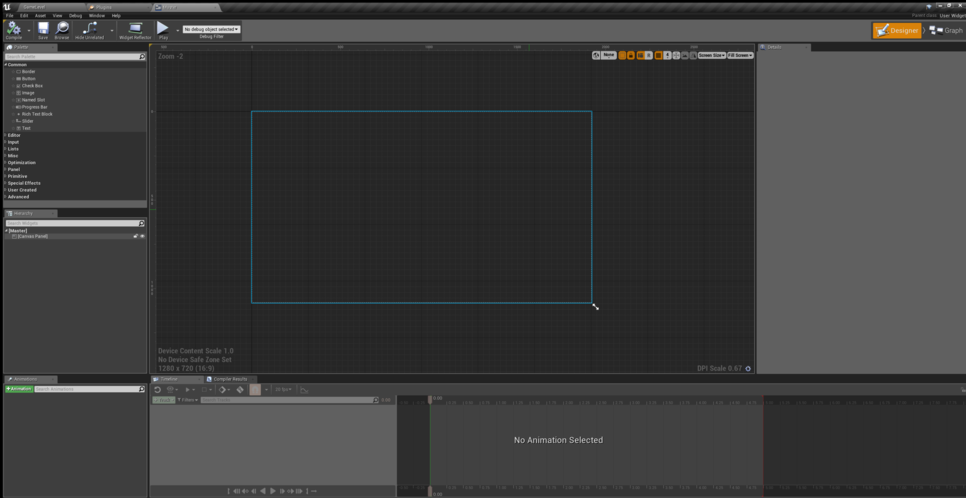Viewport: 966px width, 498px height.
Task: Select Canvas Panel in the Hierarchy
Action: pos(33,237)
